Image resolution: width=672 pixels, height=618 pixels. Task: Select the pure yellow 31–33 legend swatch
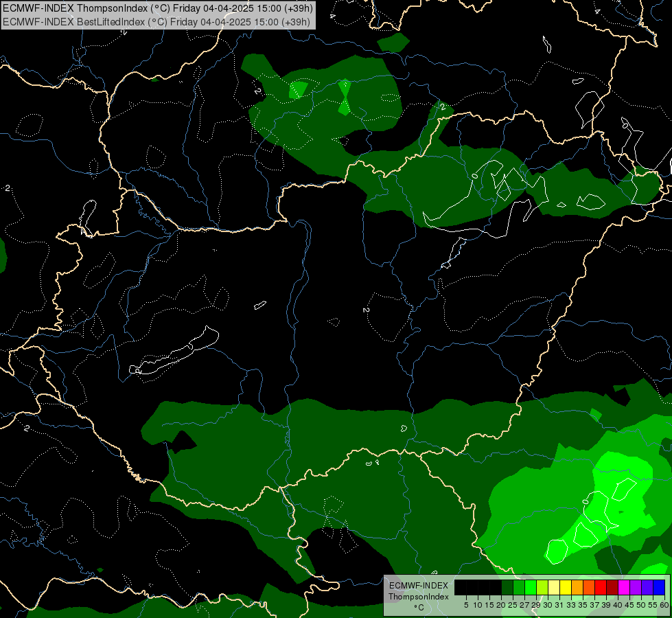pos(566,588)
